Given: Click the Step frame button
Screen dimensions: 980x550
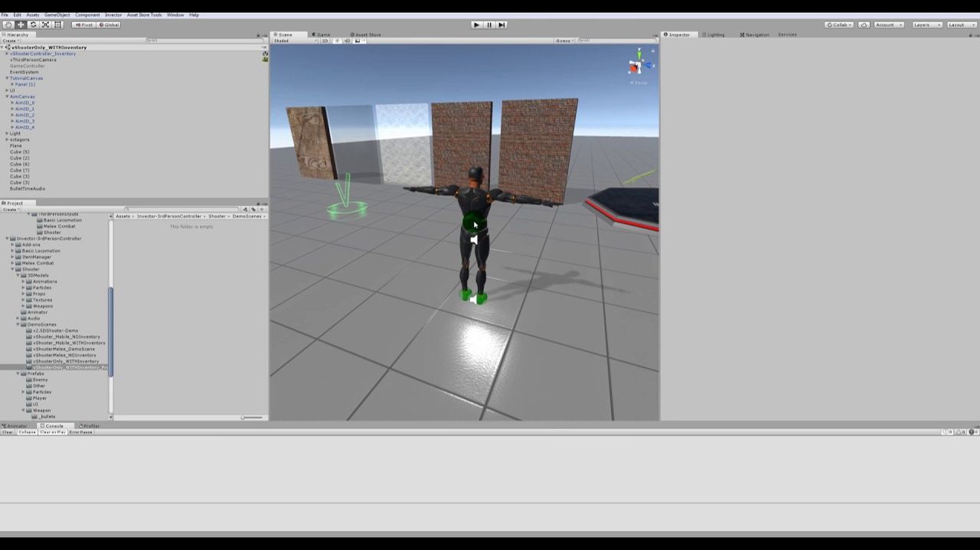Looking at the screenshot, I should click(x=501, y=24).
